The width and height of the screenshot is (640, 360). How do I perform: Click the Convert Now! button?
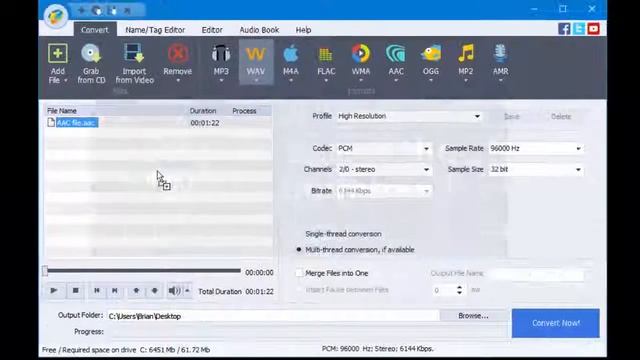tap(556, 323)
